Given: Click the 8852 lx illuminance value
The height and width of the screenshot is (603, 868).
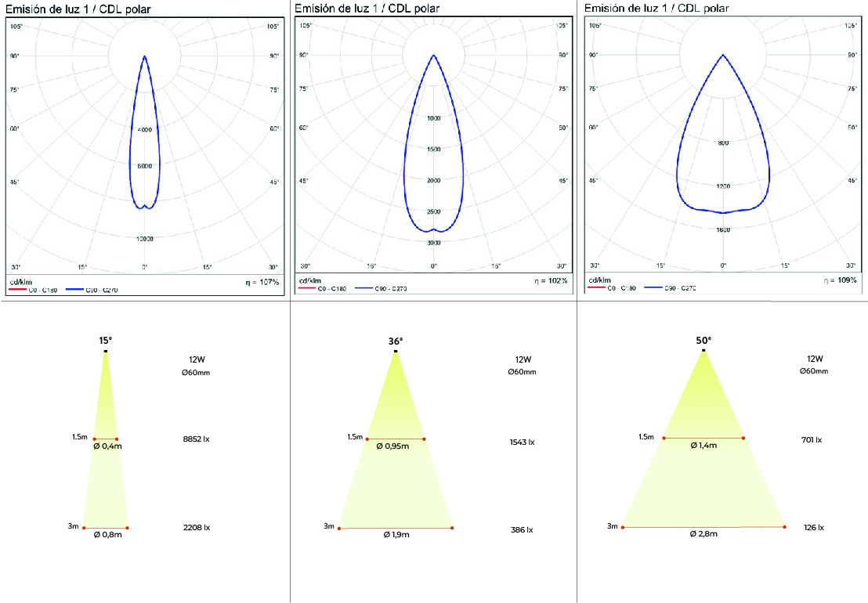Looking at the screenshot, I should pyautogui.click(x=196, y=439).
